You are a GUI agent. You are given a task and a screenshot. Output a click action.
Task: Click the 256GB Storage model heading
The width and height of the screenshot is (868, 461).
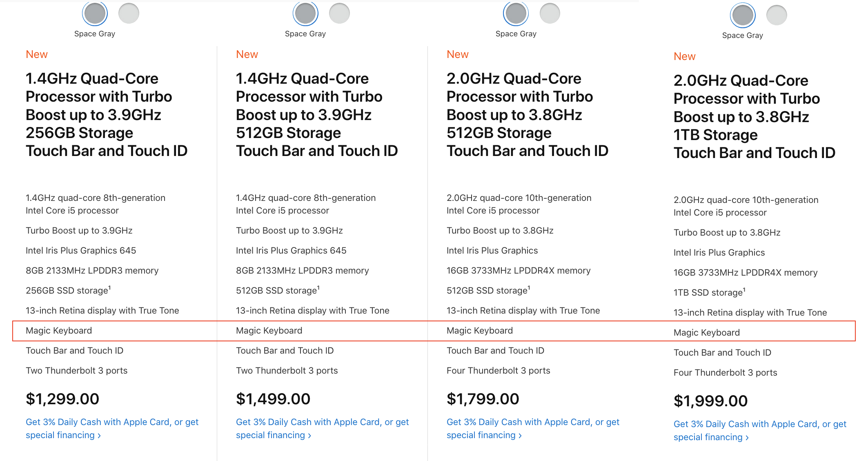coord(106,115)
